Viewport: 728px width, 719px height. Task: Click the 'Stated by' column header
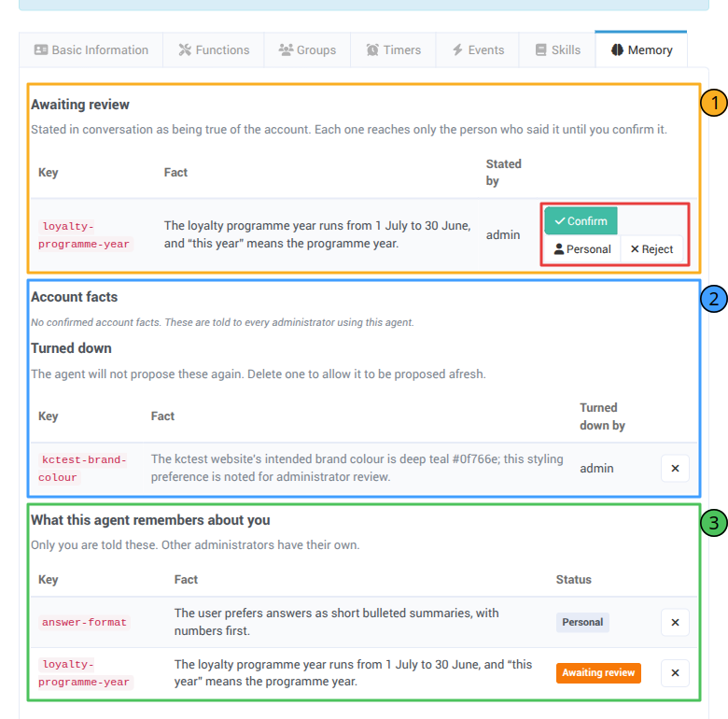(504, 173)
